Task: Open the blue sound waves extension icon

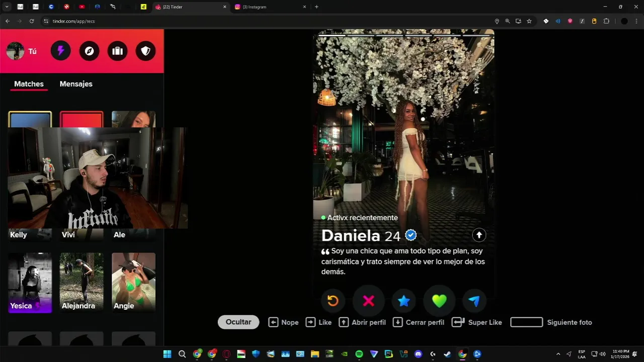Action: [x=558, y=21]
